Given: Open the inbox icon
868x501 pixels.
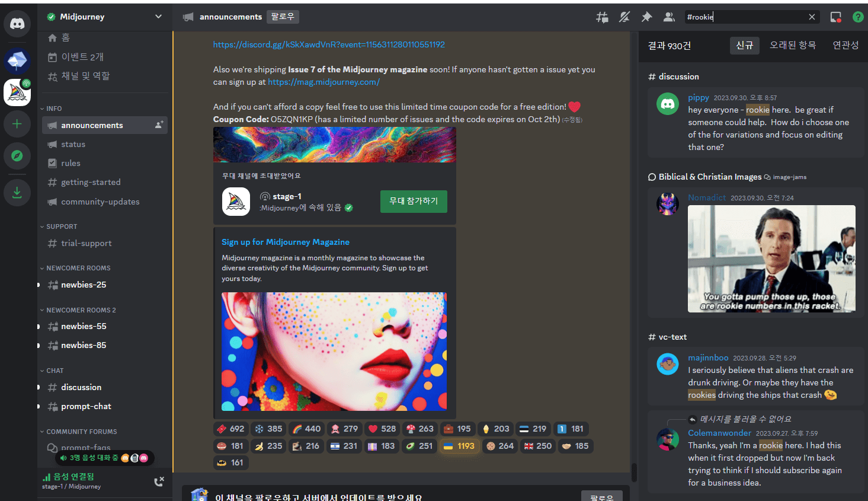Looking at the screenshot, I should click(x=836, y=17).
